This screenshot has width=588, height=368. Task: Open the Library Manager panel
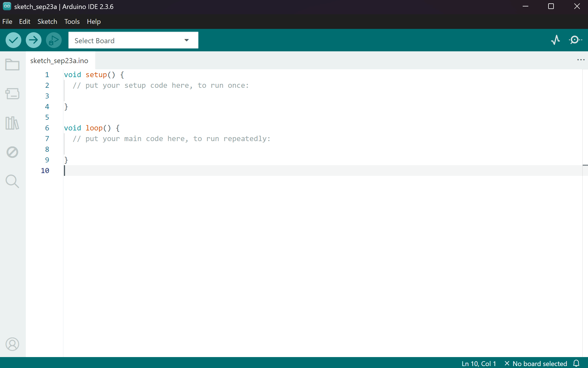click(12, 123)
